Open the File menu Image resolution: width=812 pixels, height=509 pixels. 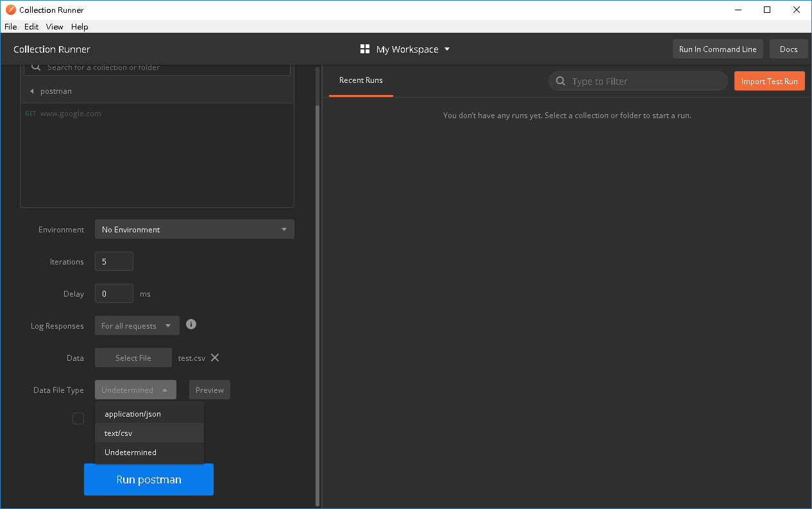[x=10, y=27]
